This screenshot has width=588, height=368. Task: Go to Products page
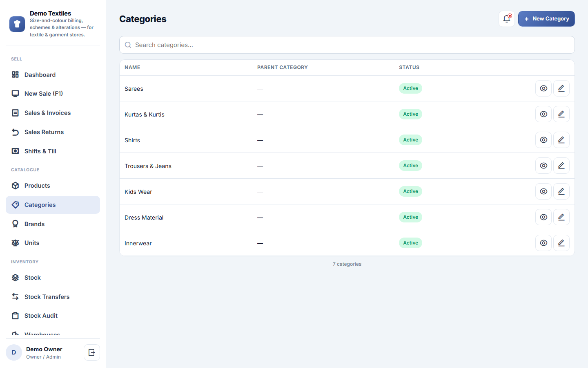pyautogui.click(x=53, y=186)
